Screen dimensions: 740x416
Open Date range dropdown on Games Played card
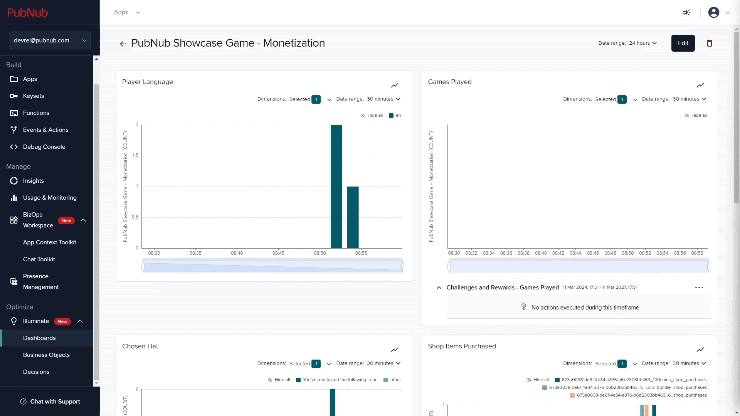[674, 100]
